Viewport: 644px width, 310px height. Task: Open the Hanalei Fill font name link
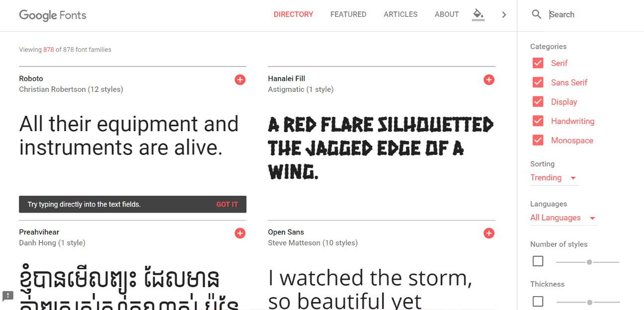click(286, 78)
